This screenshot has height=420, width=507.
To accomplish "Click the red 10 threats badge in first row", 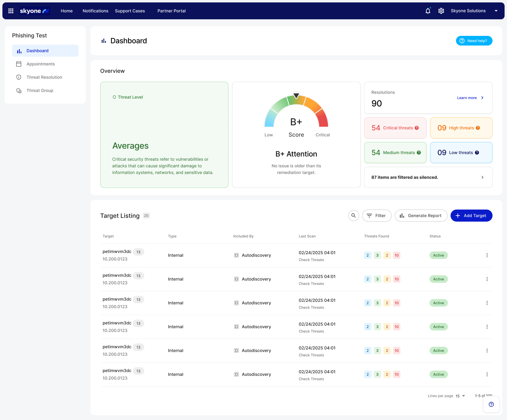I will [397, 255].
